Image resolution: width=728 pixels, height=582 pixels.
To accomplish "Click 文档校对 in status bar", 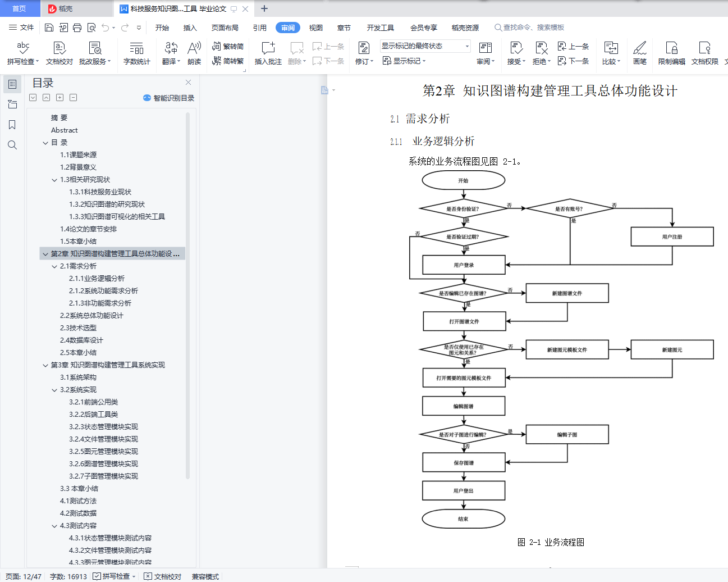I will tap(163, 576).
